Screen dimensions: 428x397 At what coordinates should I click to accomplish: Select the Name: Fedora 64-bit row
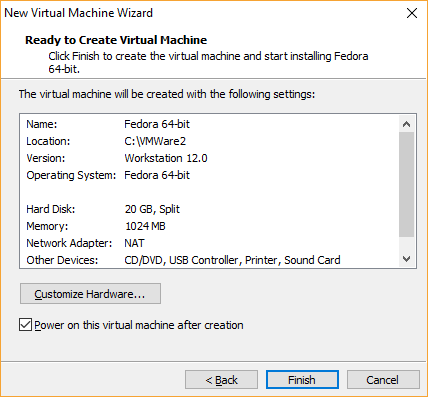coord(209,124)
